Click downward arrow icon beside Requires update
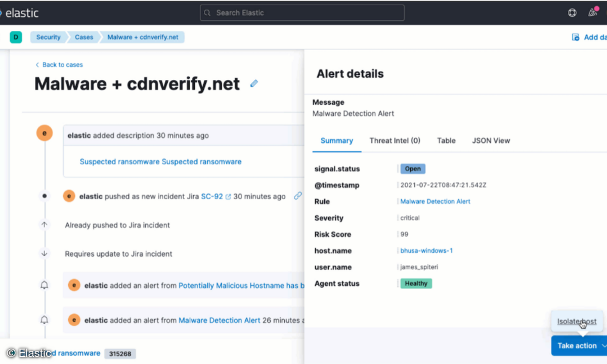The width and height of the screenshot is (607, 364). pos(45,254)
